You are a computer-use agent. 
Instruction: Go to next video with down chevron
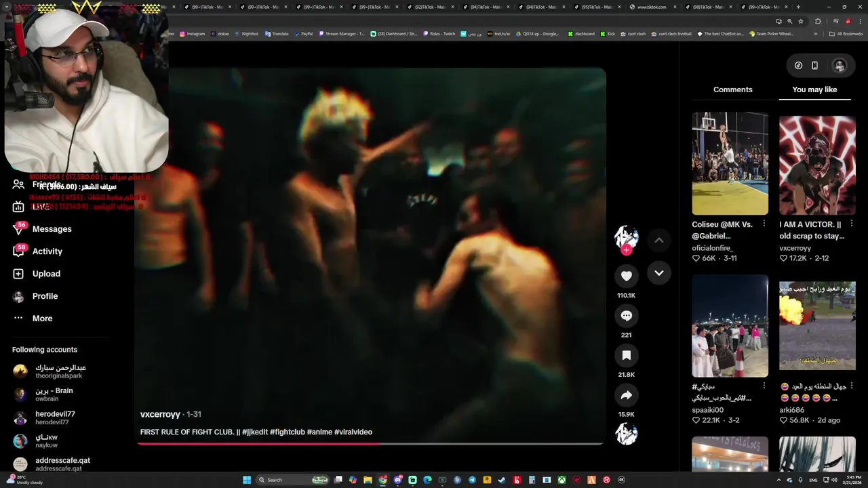click(x=658, y=273)
